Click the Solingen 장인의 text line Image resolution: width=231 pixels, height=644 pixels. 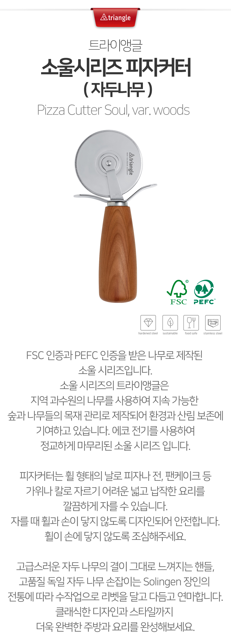pyautogui.click(x=114, y=582)
